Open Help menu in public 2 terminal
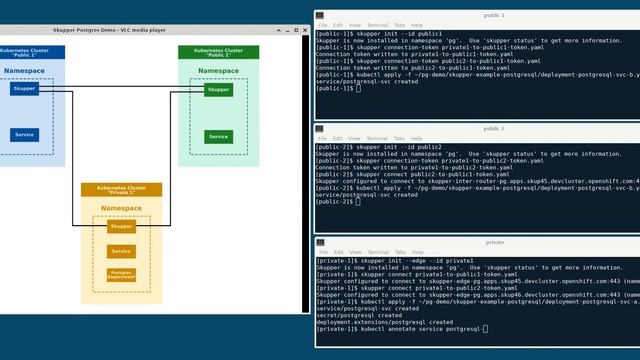Screen dimensions: 640x360 click(416, 139)
